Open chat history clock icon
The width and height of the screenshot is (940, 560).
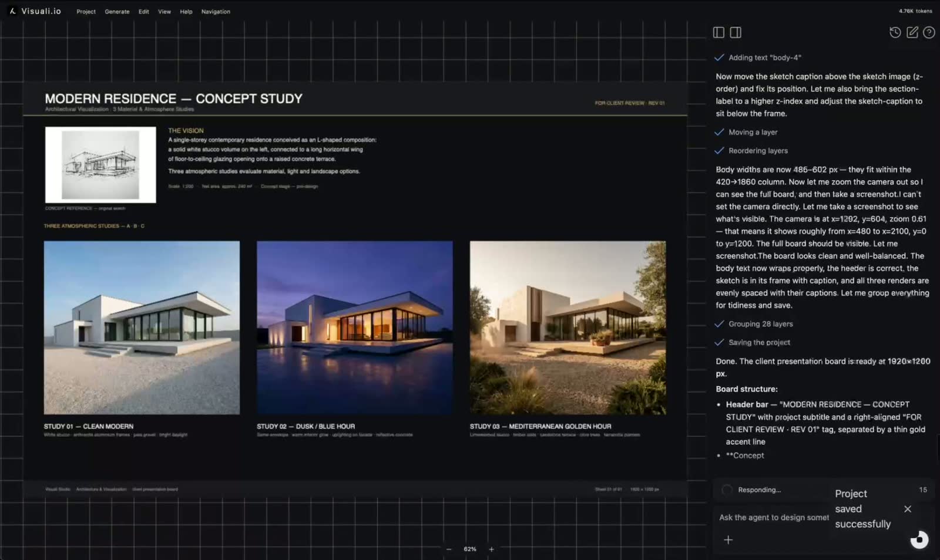(895, 32)
